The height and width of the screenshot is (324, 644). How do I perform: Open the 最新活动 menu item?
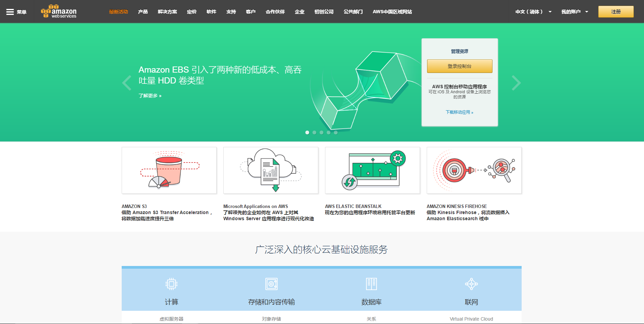pos(119,12)
